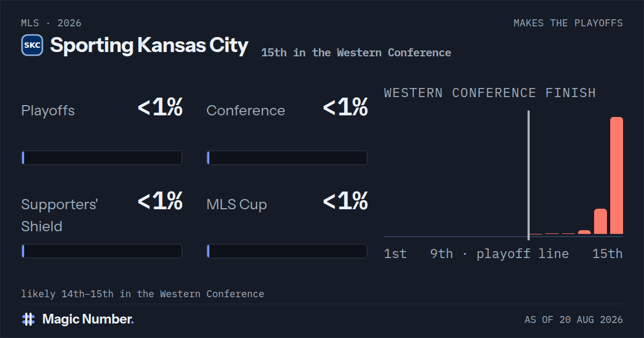Click the '15th in the Western Conference' subtitle

(356, 53)
